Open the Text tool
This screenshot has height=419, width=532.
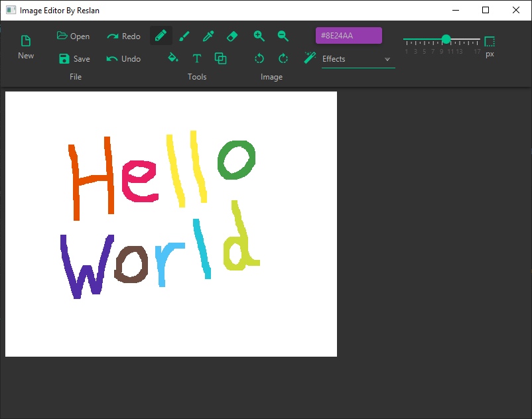click(x=197, y=58)
